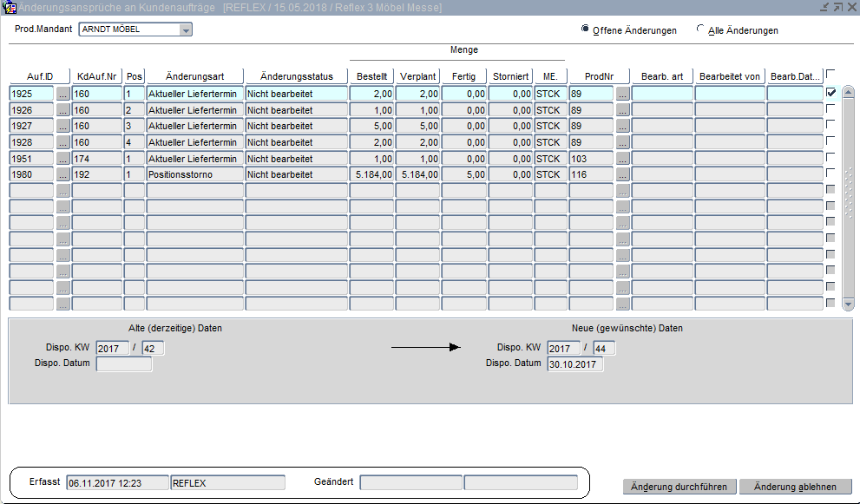Open lookup button beside Auf.ID 1951
The image size is (860, 504).
pos(62,159)
